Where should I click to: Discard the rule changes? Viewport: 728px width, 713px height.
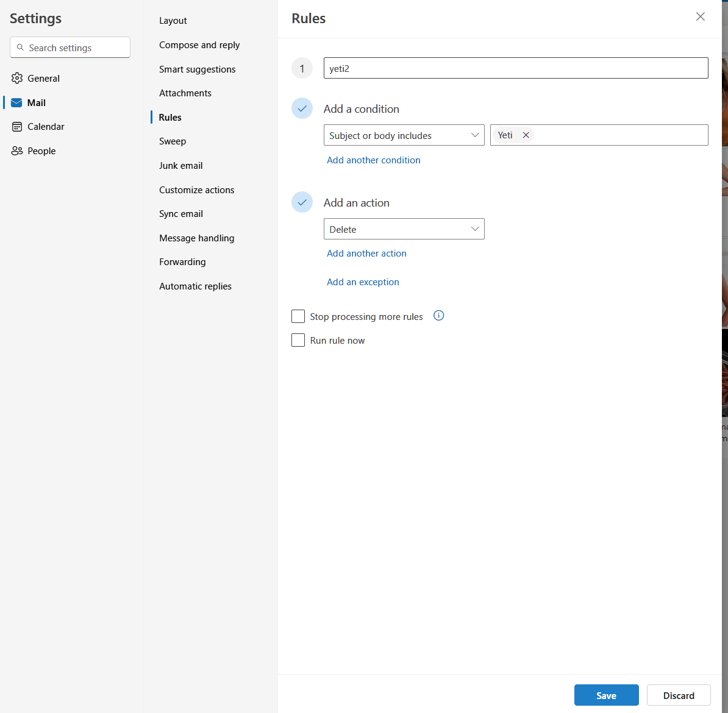click(679, 695)
